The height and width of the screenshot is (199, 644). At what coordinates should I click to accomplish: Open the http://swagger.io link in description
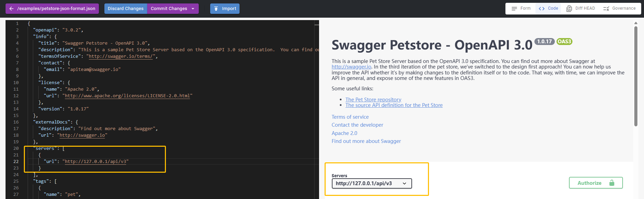tap(352, 67)
